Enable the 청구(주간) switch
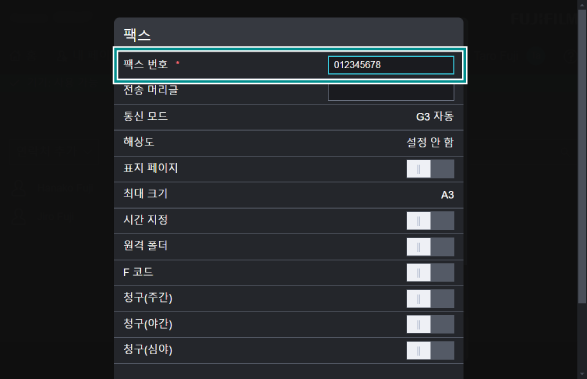Screen dimensions: 587x379 pyautogui.click(x=430, y=298)
